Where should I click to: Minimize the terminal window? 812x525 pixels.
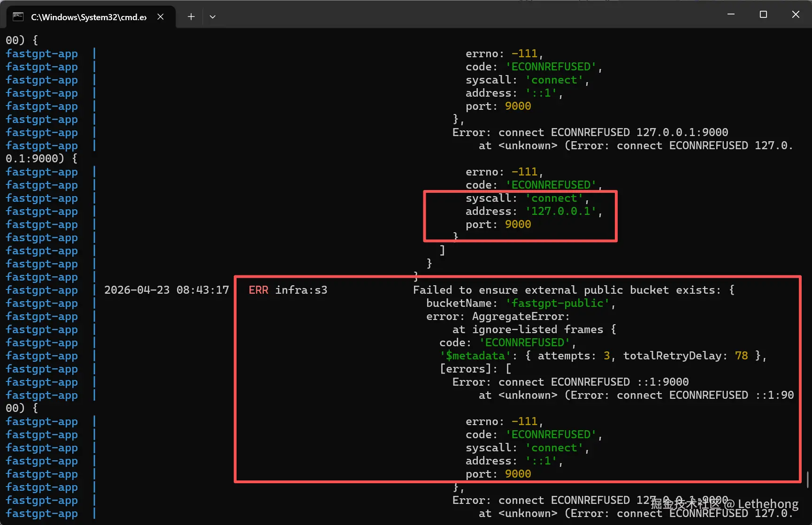coord(731,15)
